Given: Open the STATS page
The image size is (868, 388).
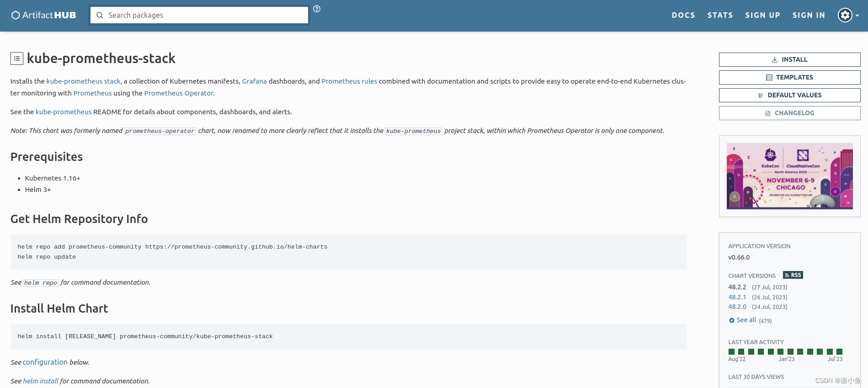Looking at the screenshot, I should [720, 15].
